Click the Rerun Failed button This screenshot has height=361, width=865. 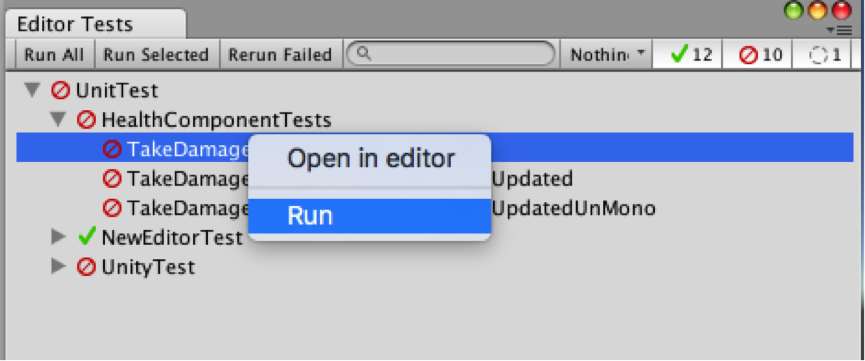point(280,54)
